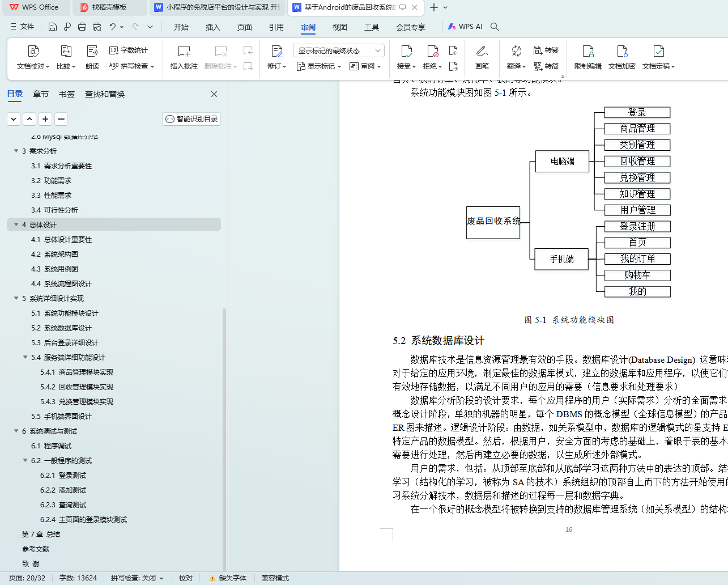Click the 页面: 20/32 status indicator
The height and width of the screenshot is (585, 728).
[27, 578]
